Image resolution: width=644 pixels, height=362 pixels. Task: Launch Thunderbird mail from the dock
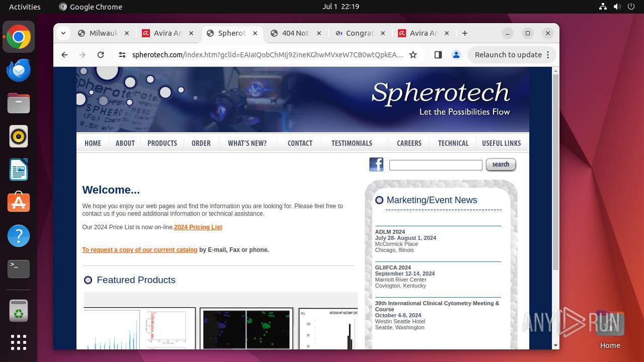[19, 70]
